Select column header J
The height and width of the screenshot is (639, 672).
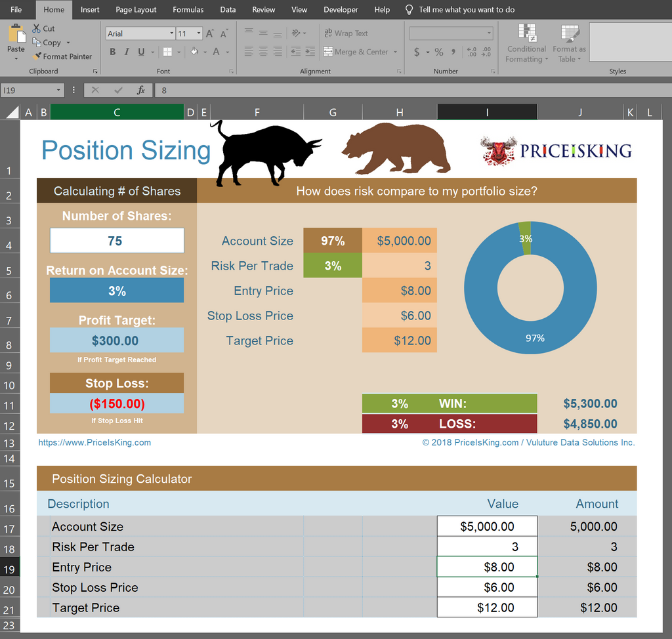tap(580, 112)
